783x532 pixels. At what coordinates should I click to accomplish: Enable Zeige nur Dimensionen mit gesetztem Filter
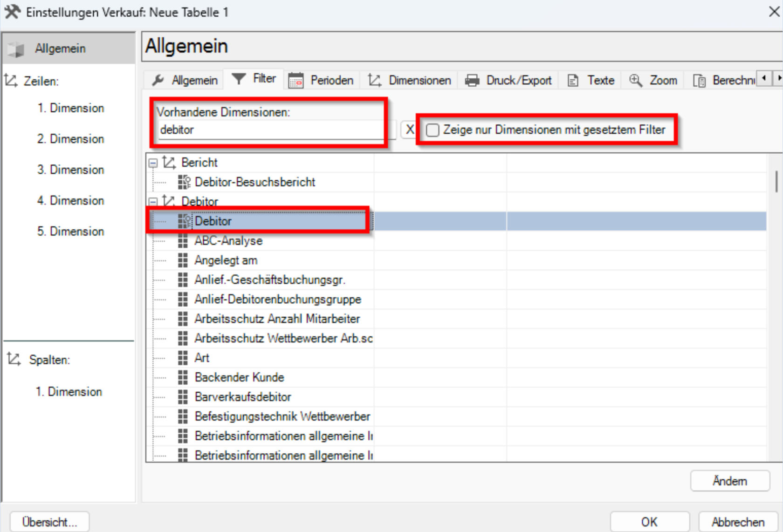[x=433, y=130]
